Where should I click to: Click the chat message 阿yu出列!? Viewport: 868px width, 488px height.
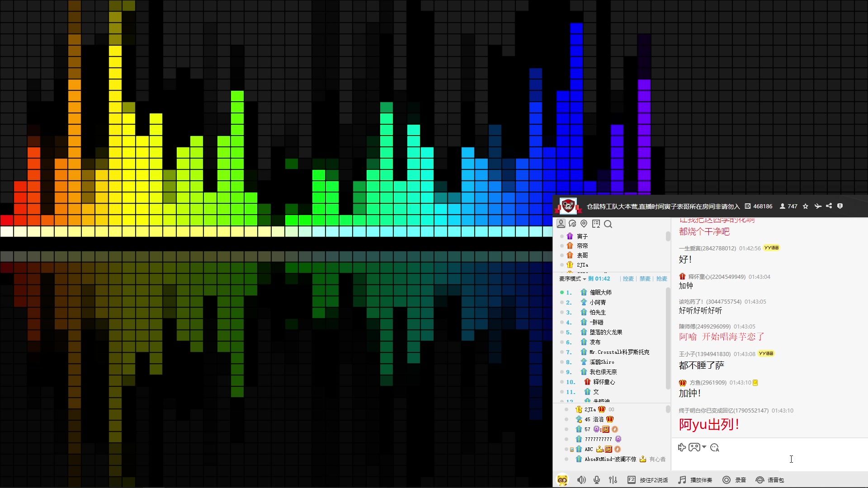(709, 424)
